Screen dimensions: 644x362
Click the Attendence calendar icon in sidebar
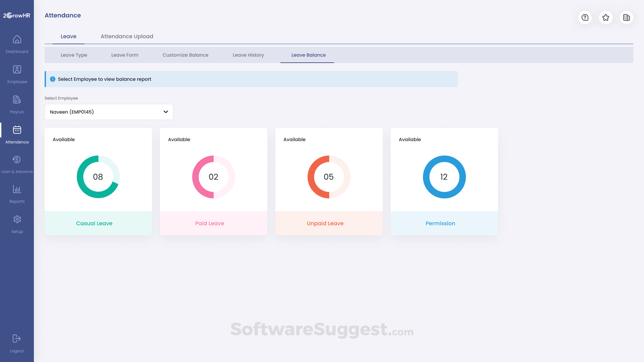pyautogui.click(x=17, y=130)
